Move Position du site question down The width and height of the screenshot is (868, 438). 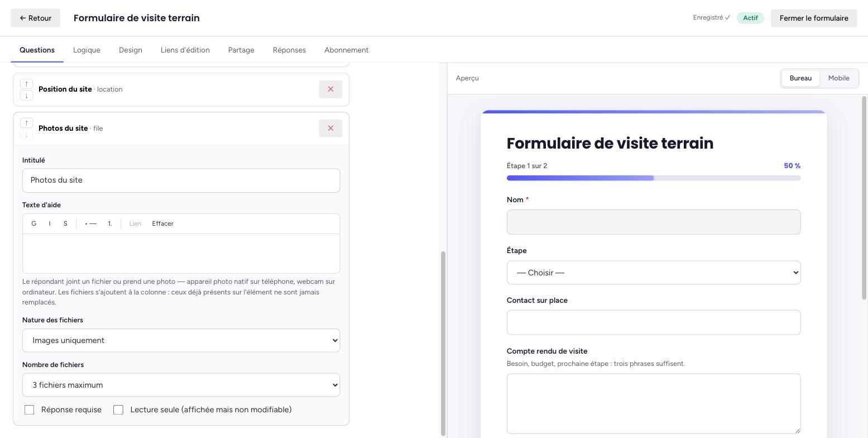click(x=26, y=95)
